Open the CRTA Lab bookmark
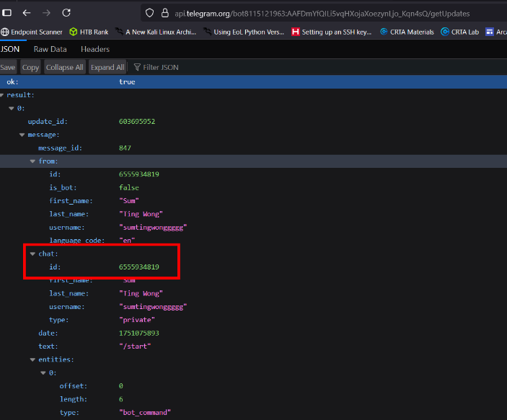The width and height of the screenshot is (507, 420). (x=459, y=32)
